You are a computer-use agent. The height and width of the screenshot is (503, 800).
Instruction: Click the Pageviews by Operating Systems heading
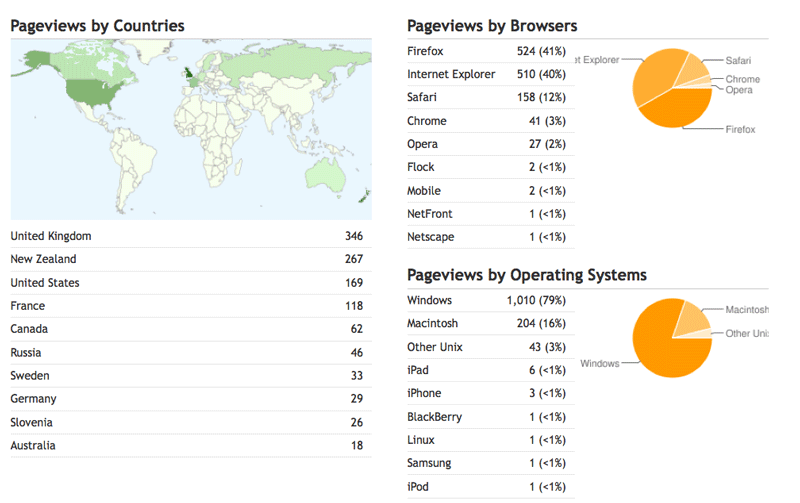pyautogui.click(x=527, y=275)
